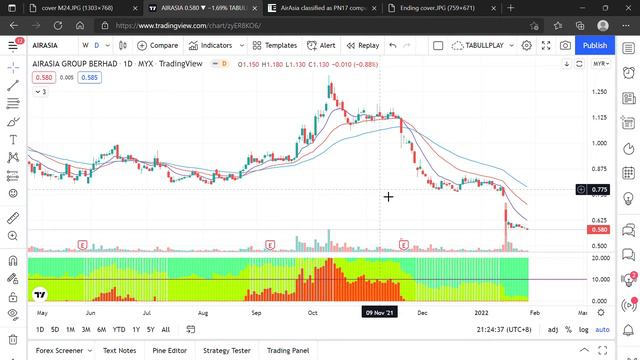Start bar Replay mode
The width and height of the screenshot is (640, 360).
pyautogui.click(x=363, y=45)
